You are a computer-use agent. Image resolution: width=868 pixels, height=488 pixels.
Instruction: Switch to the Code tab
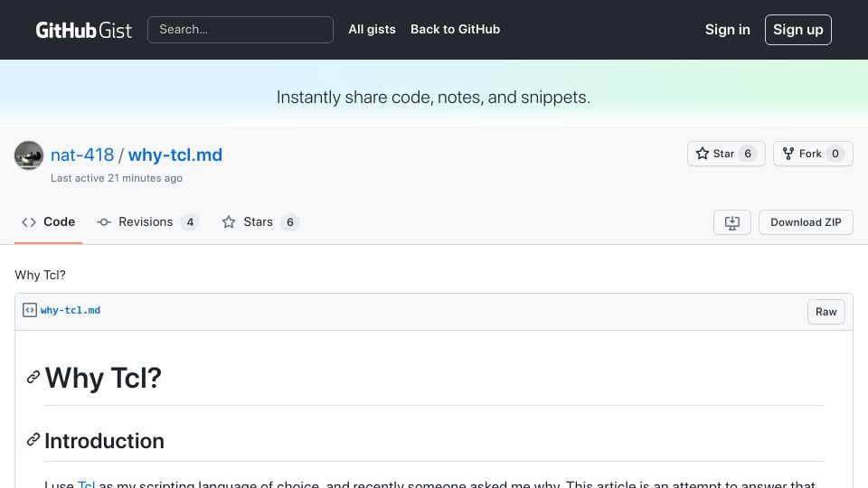tap(48, 222)
